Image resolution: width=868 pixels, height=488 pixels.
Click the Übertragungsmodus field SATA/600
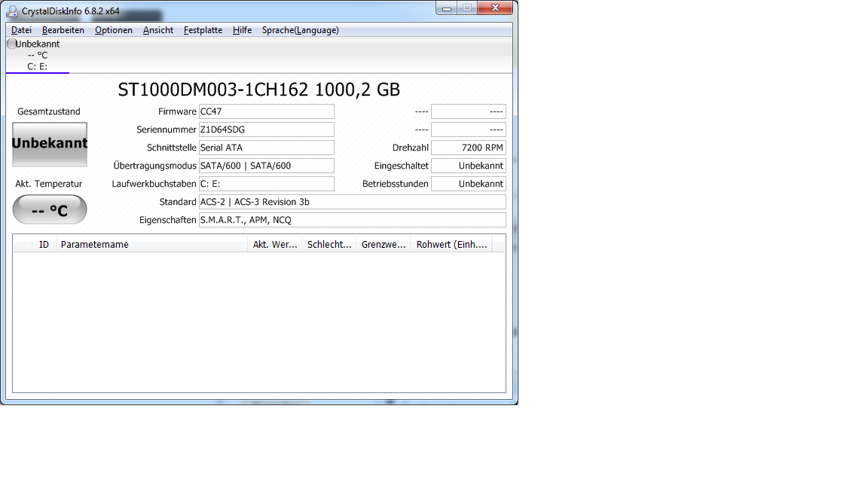266,166
